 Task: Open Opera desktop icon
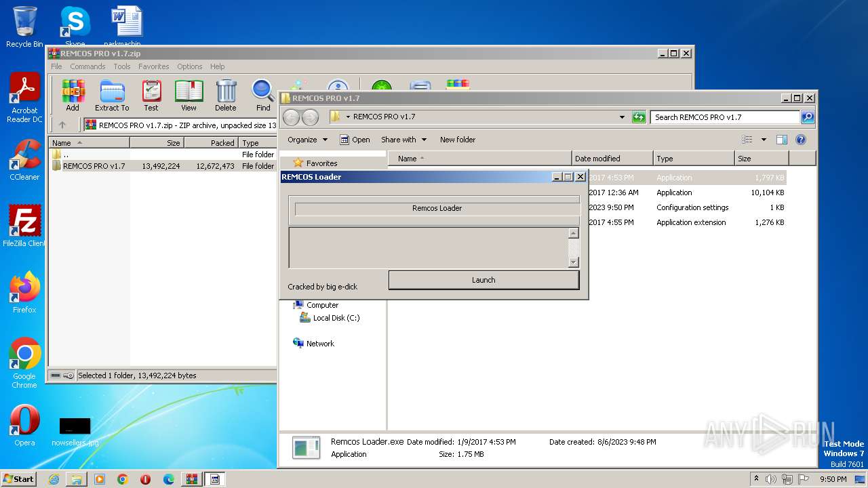coord(24,426)
